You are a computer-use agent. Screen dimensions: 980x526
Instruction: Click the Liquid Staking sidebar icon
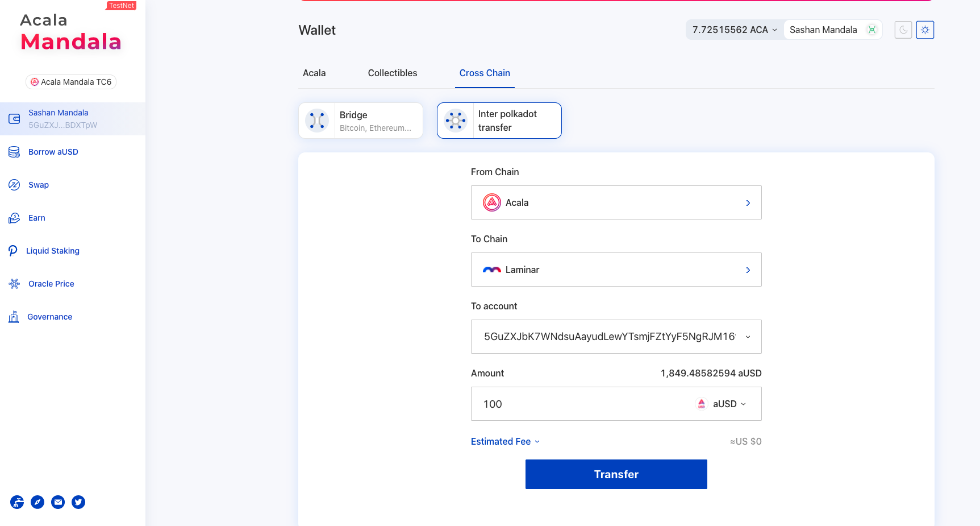[x=13, y=251]
